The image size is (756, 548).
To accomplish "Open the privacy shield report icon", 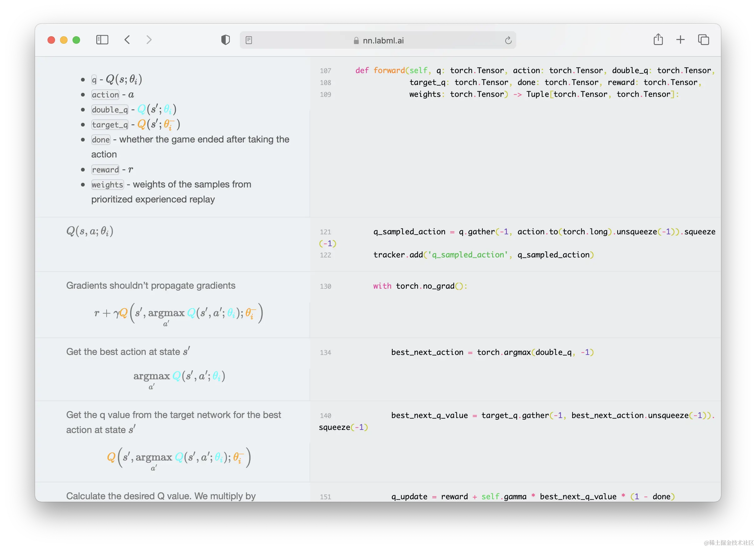I will 225,40.
